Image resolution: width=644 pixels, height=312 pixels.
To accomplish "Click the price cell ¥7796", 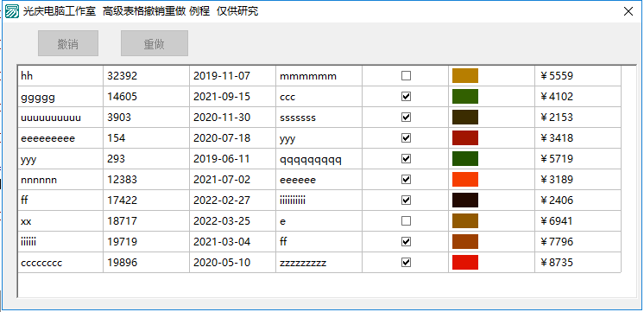I will click(578, 242).
